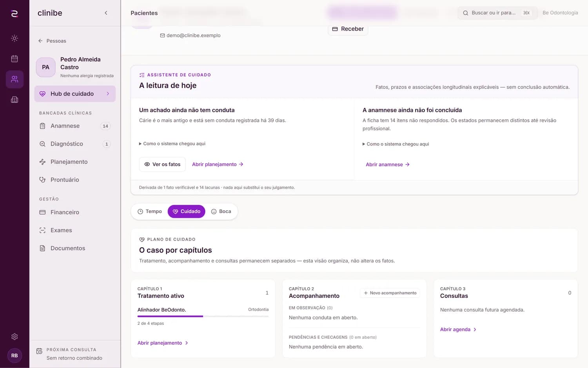The height and width of the screenshot is (368, 588).
Task: Click the PA patient avatar
Action: (46, 67)
